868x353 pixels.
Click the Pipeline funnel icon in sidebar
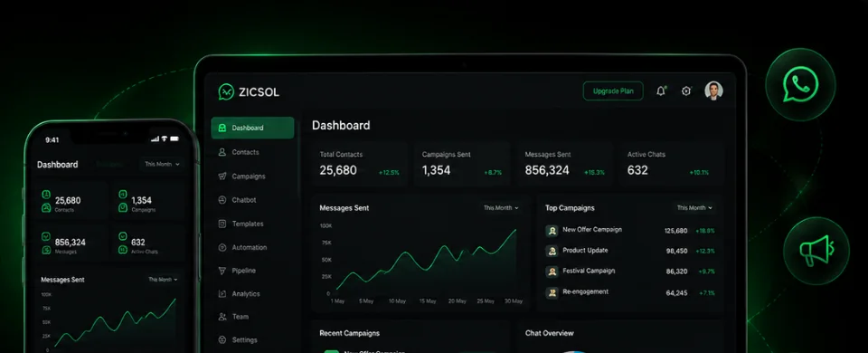tap(222, 271)
